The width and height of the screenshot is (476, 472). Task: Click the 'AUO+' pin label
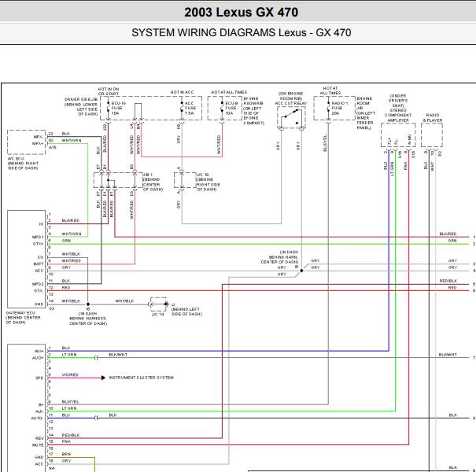[x=38, y=358]
